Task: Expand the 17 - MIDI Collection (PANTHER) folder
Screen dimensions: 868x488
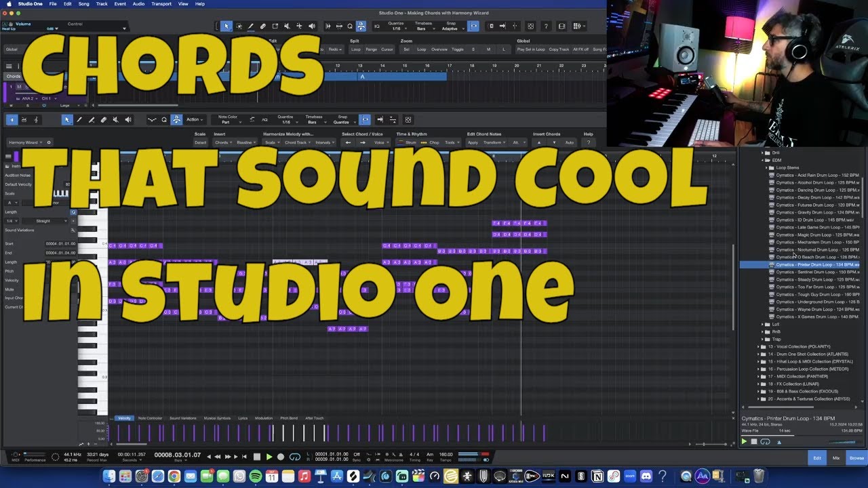Action: 758,376
